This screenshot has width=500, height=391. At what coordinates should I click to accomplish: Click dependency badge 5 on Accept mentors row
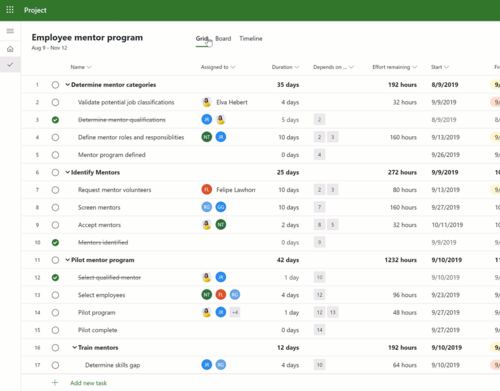coord(333,225)
